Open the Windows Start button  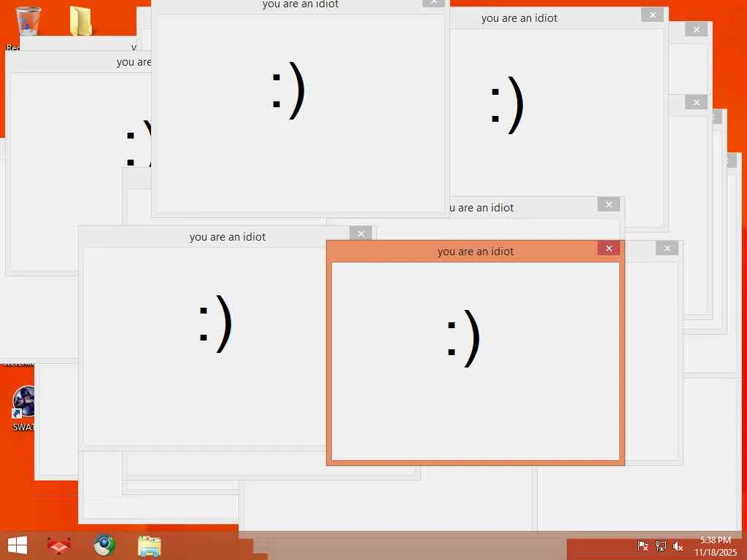click(x=18, y=545)
